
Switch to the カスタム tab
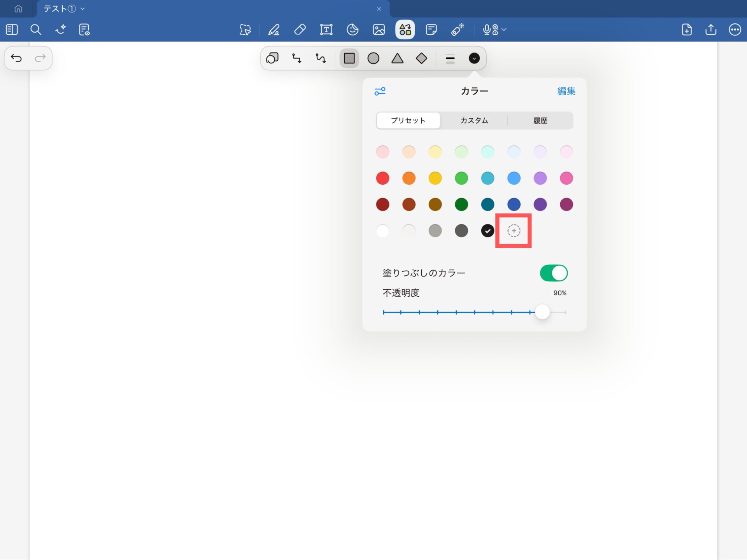pos(474,121)
